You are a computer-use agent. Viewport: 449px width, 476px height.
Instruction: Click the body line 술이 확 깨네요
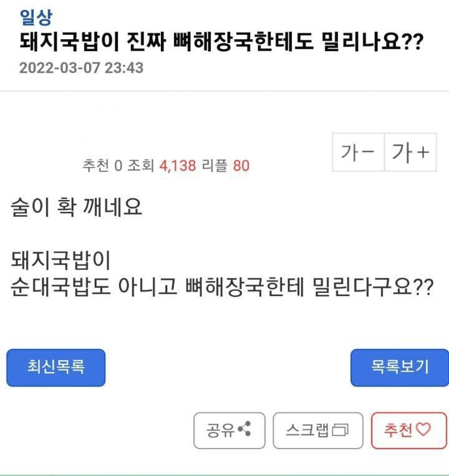77,207
